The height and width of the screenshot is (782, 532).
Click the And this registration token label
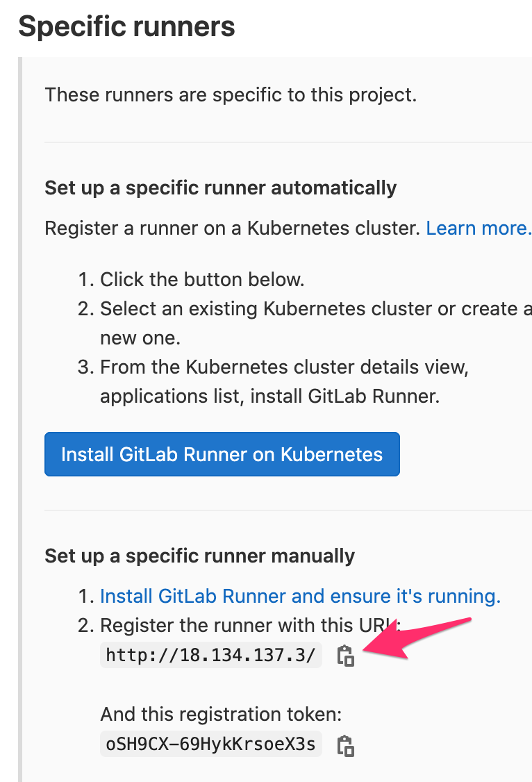pos(221,714)
